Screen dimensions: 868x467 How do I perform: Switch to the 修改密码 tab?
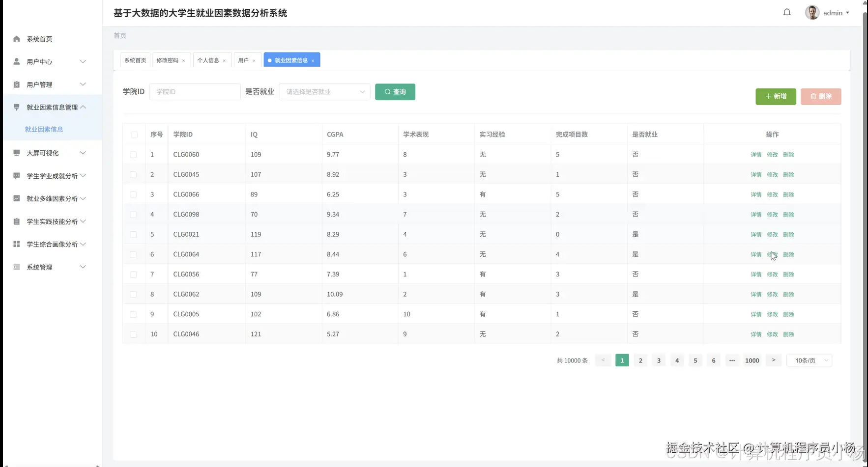[168, 60]
